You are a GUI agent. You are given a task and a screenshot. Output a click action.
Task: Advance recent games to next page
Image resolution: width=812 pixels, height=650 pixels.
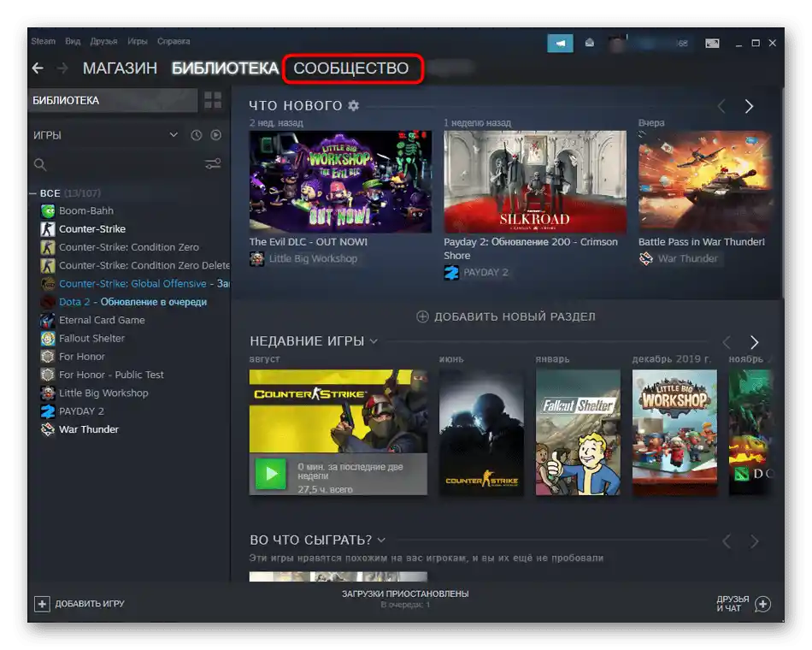[x=754, y=342]
